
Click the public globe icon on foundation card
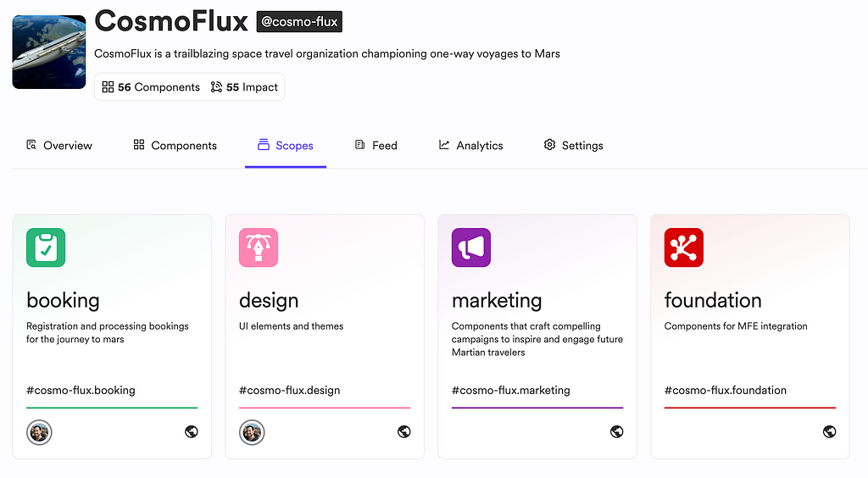(x=829, y=431)
